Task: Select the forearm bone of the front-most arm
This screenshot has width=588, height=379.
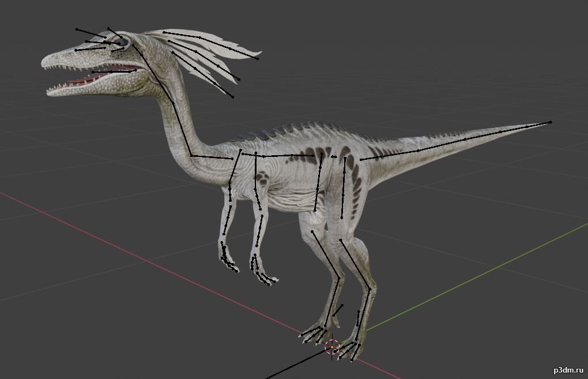Action: point(258,237)
